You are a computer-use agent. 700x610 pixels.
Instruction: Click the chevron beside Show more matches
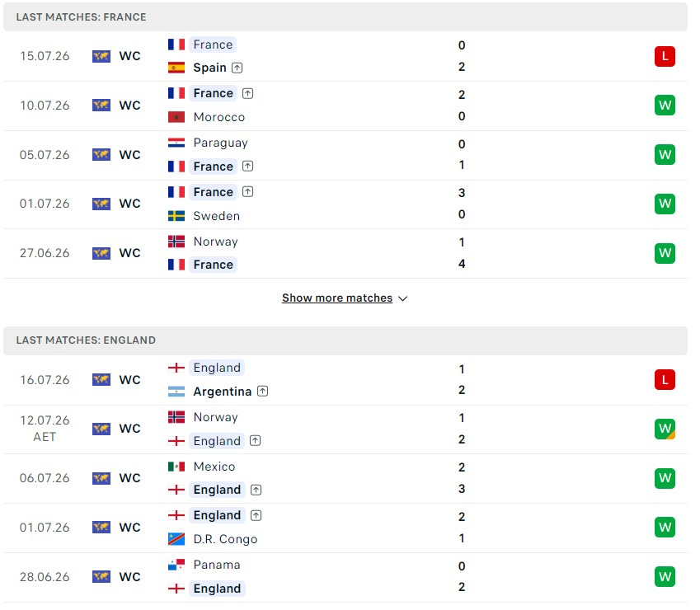pos(402,298)
